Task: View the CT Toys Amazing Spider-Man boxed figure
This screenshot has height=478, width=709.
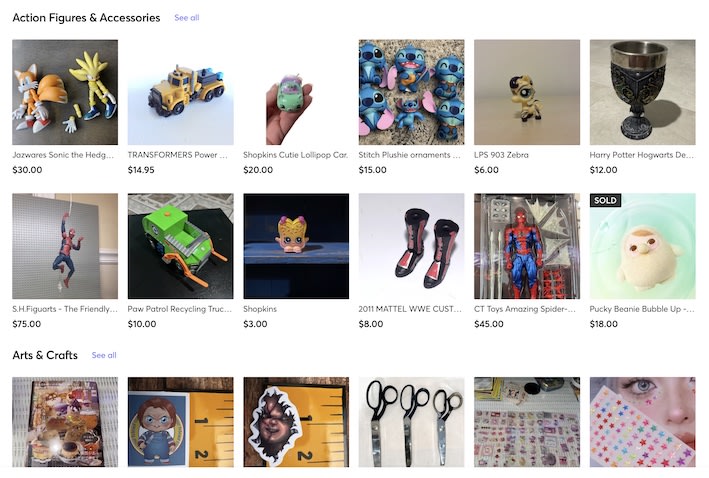Action: [x=527, y=246]
